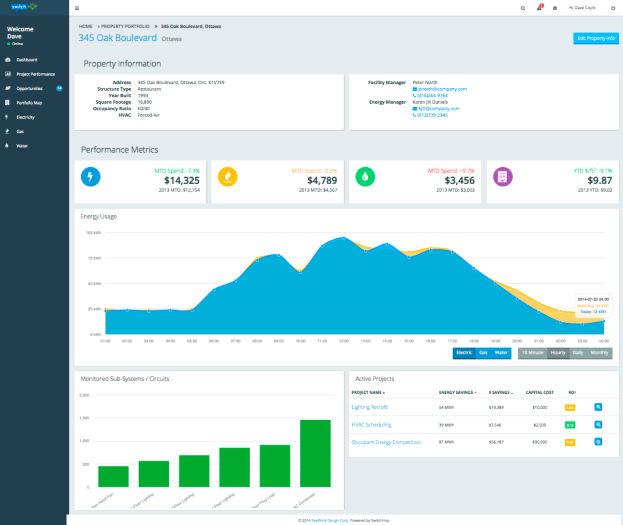Toggle the hamburger menu icon
This screenshot has height=525, width=623.
pyautogui.click(x=77, y=8)
